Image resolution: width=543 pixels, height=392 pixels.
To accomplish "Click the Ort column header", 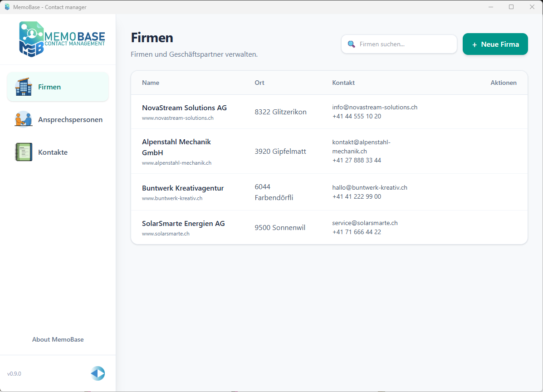I will coord(259,83).
